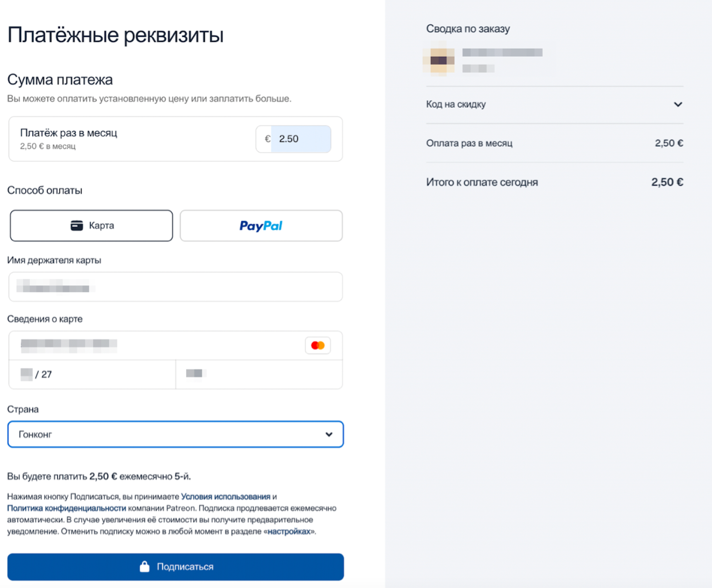712x588 pixels.
Task: Click the Mastercard logo in card field
Action: tap(317, 345)
